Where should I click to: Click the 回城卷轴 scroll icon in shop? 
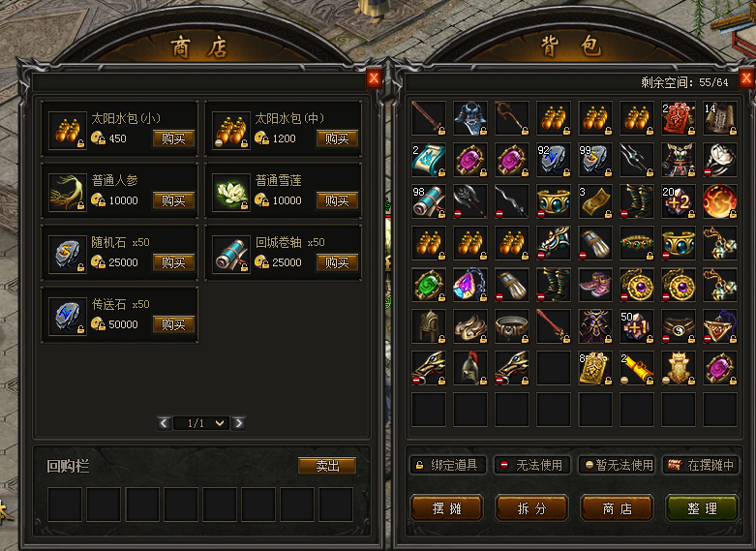pyautogui.click(x=231, y=254)
